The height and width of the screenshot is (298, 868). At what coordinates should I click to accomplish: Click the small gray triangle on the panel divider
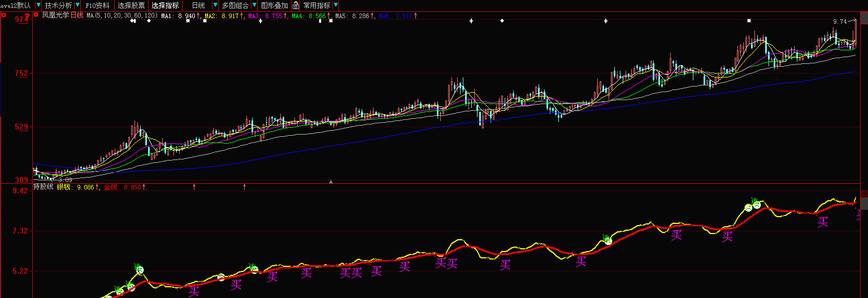331,182
